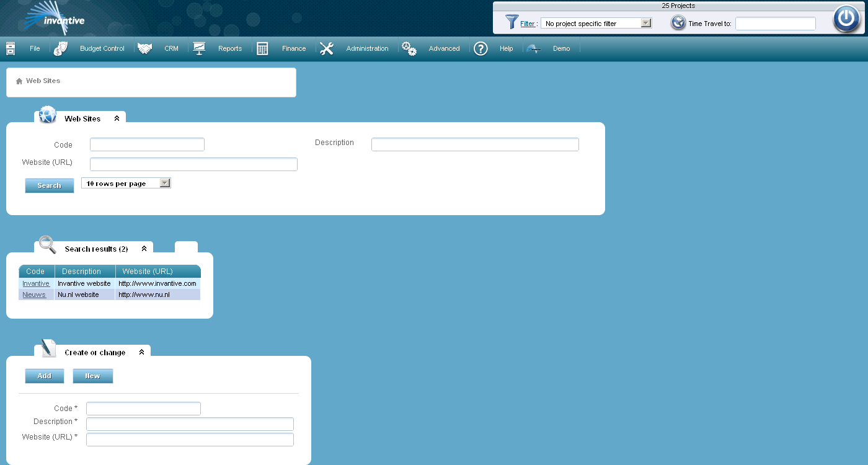
Task: Open the Budget Control menu
Action: [102, 48]
